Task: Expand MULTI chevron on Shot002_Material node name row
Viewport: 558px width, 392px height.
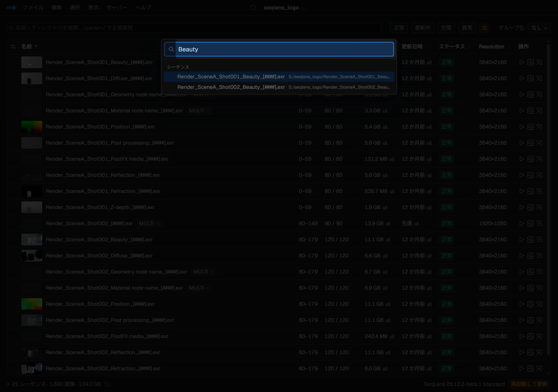Action: pyautogui.click(x=208, y=288)
